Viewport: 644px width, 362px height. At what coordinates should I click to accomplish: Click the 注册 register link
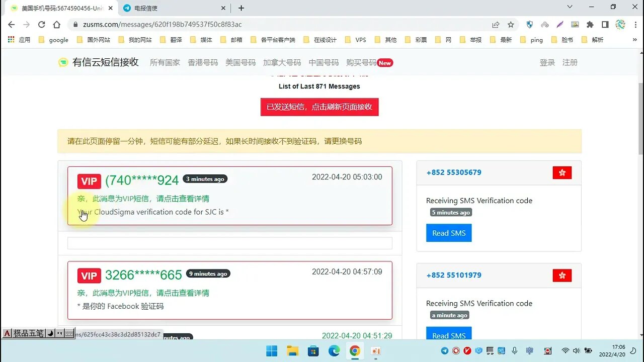[x=570, y=62]
